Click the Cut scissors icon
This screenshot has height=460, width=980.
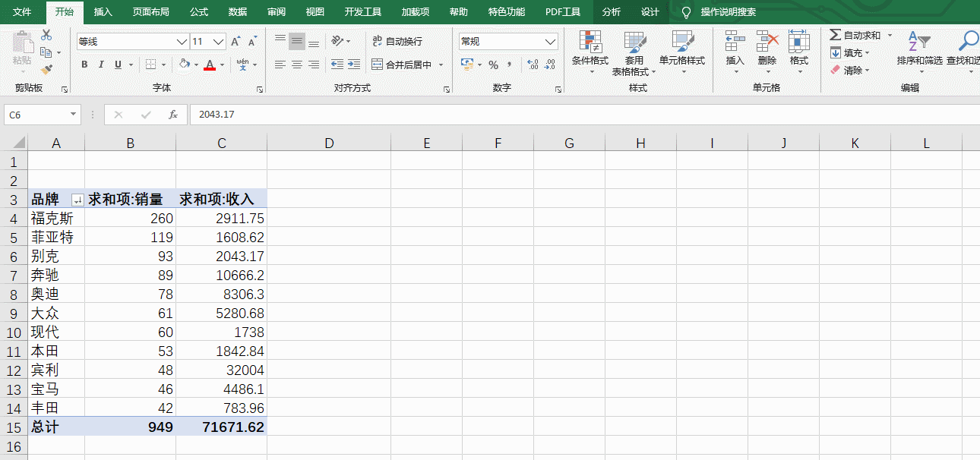pos(46,35)
